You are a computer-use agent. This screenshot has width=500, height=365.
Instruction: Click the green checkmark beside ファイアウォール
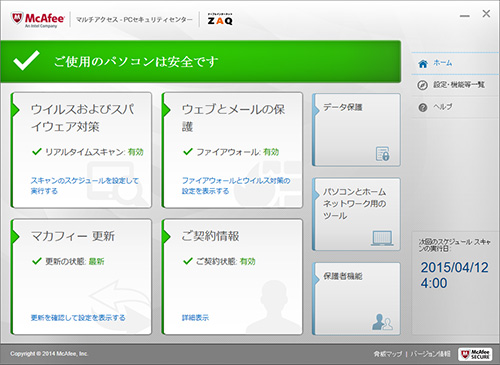point(188,152)
